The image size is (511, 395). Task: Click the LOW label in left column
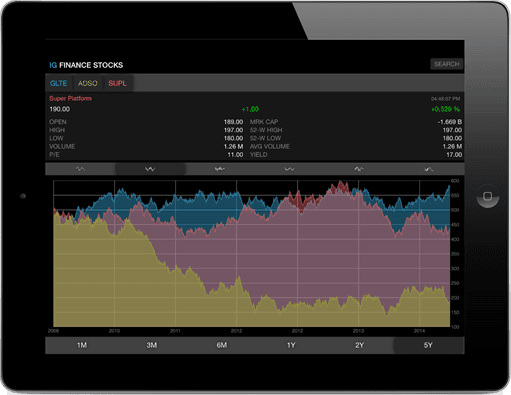click(56, 138)
